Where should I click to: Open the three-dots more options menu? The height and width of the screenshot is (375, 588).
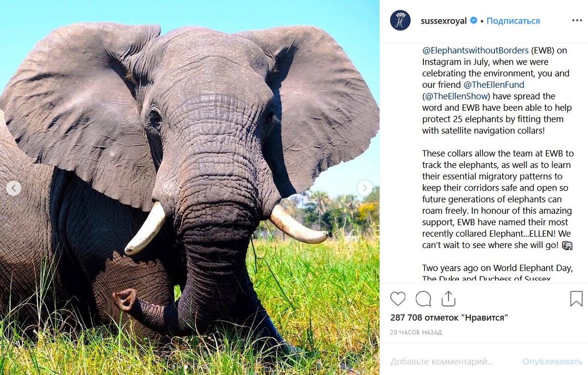[577, 21]
